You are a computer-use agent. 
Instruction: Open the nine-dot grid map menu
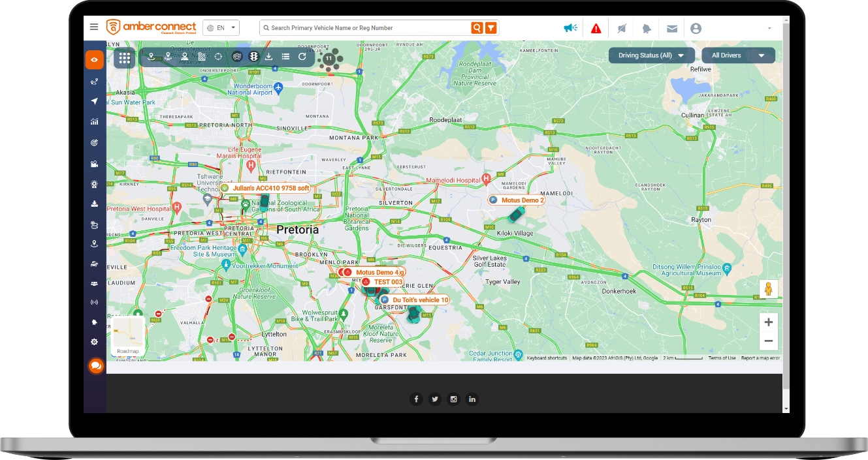click(x=125, y=57)
